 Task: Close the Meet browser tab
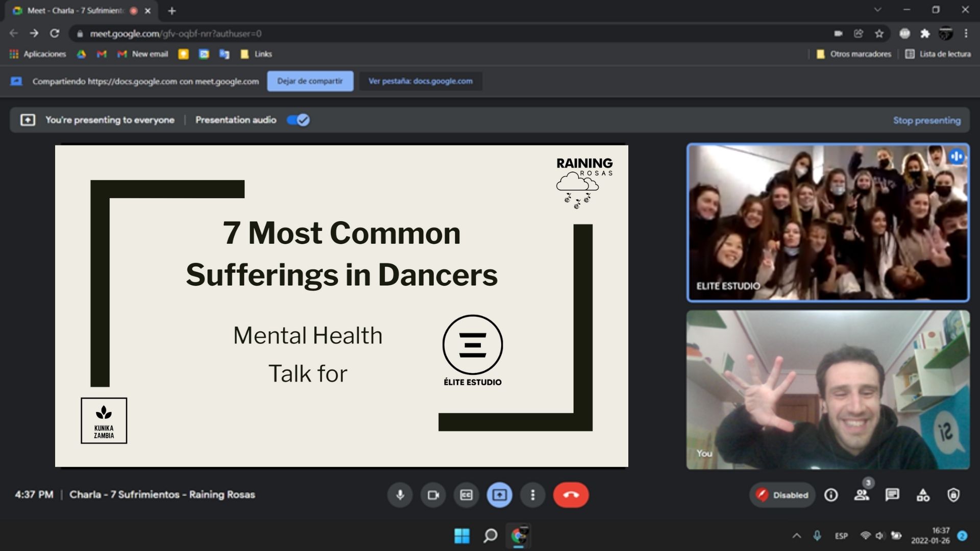[148, 11]
